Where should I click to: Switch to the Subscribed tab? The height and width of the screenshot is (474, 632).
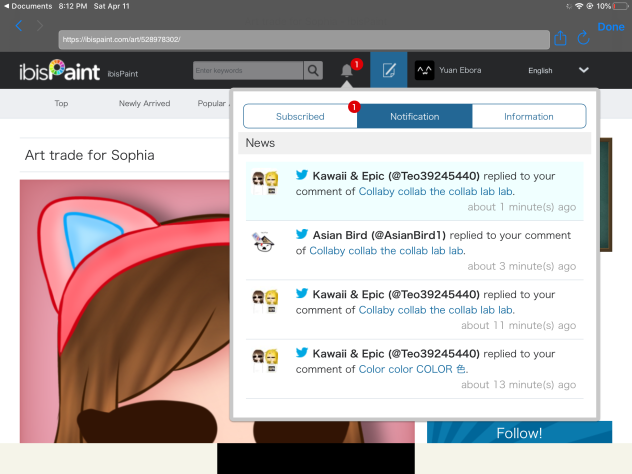300,116
